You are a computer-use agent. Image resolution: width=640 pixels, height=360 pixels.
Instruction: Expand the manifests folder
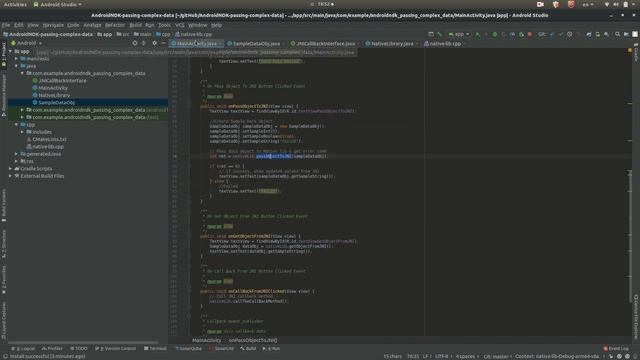tap(16, 59)
